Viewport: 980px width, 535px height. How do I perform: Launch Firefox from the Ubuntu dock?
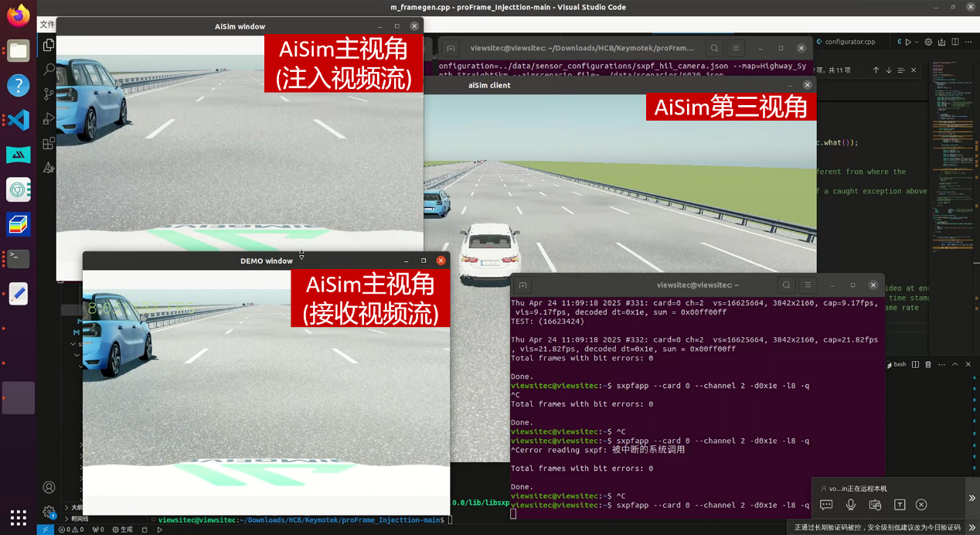click(x=19, y=15)
